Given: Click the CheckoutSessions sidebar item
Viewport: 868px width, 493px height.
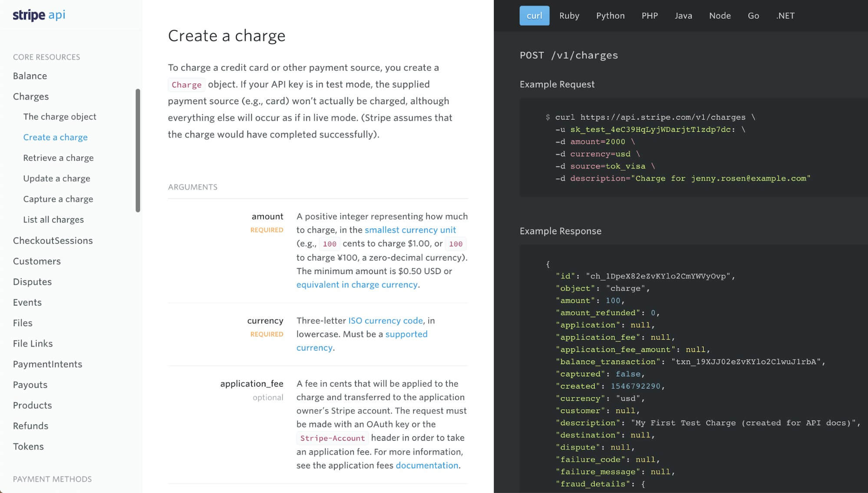Looking at the screenshot, I should 53,240.
